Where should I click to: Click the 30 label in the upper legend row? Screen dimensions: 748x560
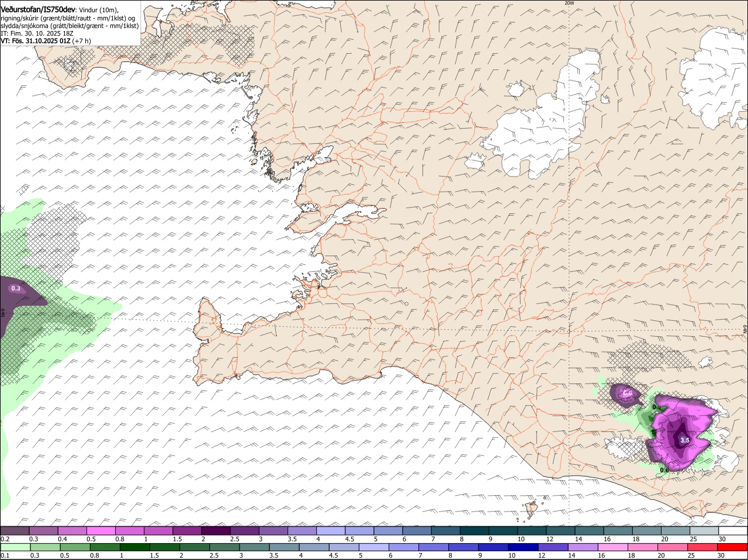tap(722, 539)
